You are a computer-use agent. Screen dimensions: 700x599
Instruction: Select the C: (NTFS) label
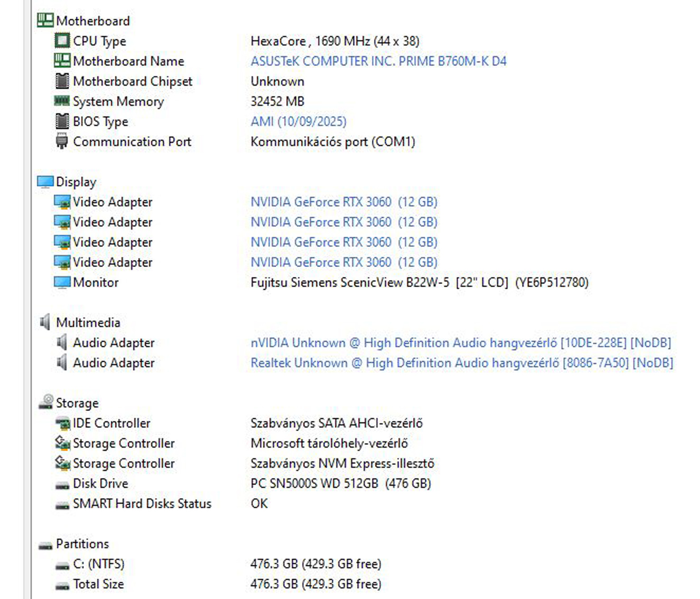tap(99, 564)
